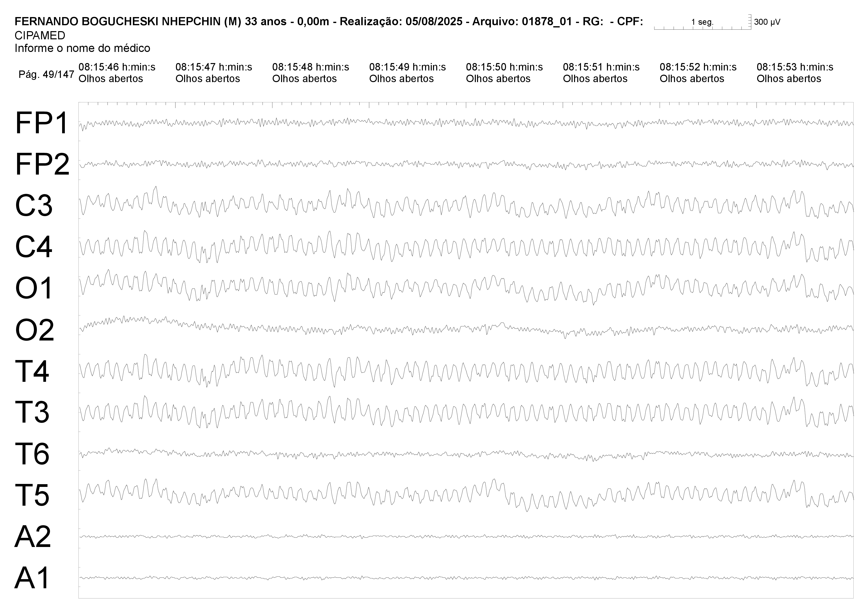
Task: Select the FP2 channel label
Action: [42, 165]
